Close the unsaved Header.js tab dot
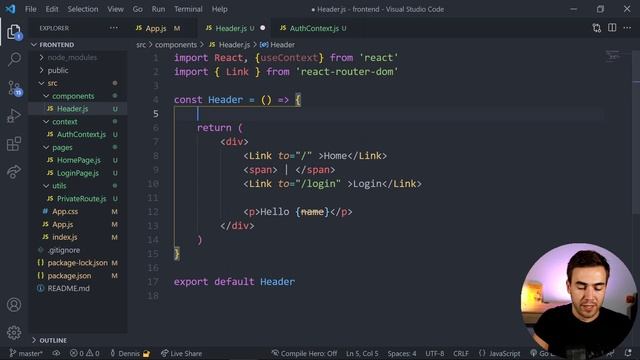 [x=262, y=28]
